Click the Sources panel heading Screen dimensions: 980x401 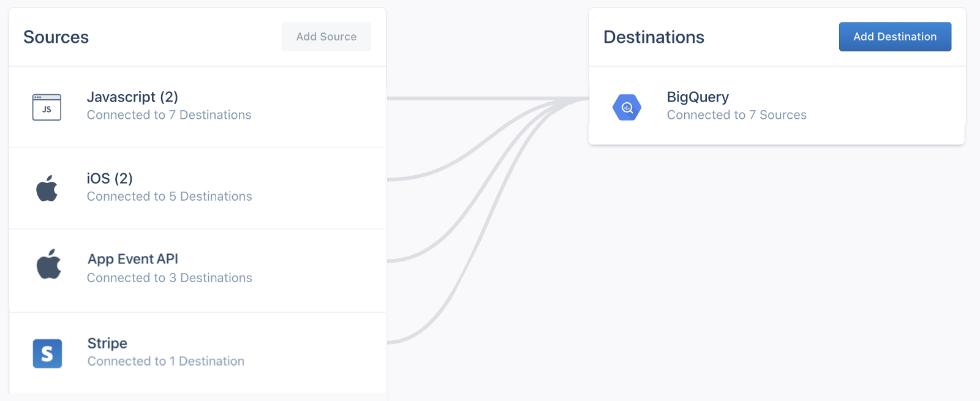(56, 37)
